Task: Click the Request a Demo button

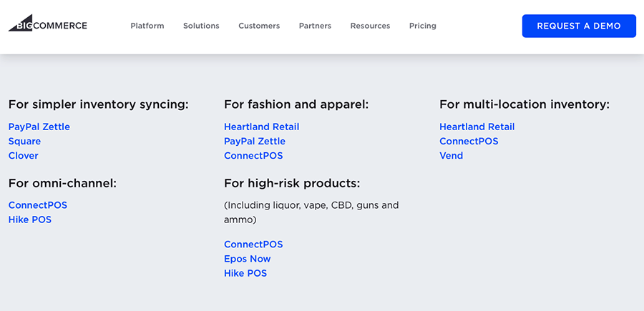Action: pos(579,26)
